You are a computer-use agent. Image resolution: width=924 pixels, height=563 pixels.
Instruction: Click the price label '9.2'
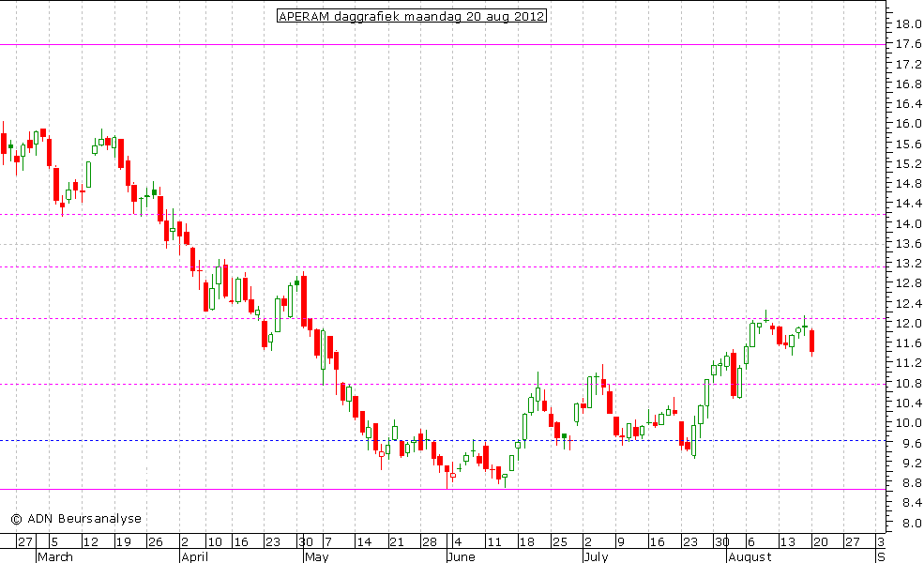tap(911, 464)
